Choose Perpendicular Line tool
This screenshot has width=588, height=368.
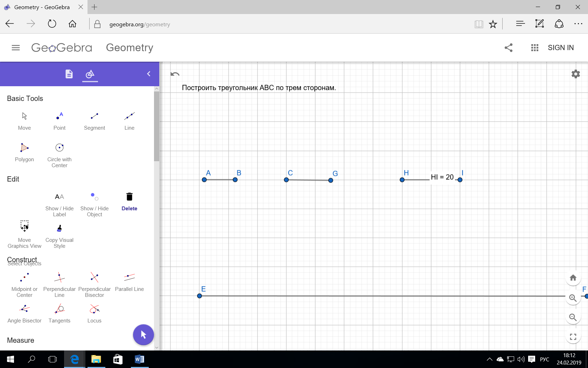click(59, 285)
